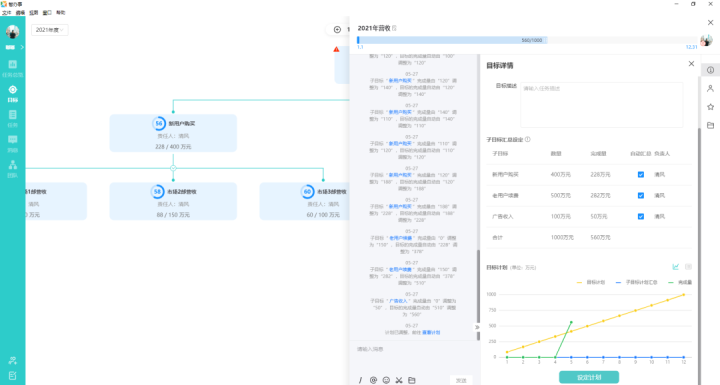Open the members person icon in right panel
Viewport: 720px width, 385px height.
point(710,88)
